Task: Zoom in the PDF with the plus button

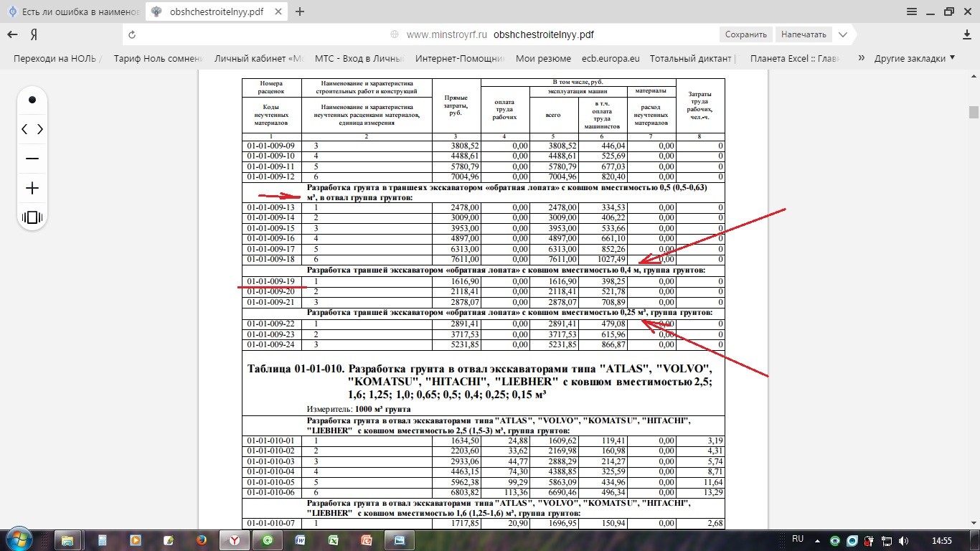Action: pos(32,188)
